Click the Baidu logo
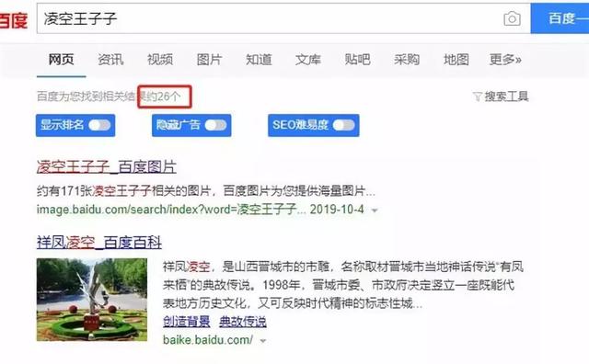The height and width of the screenshot is (364, 589). click(14, 20)
